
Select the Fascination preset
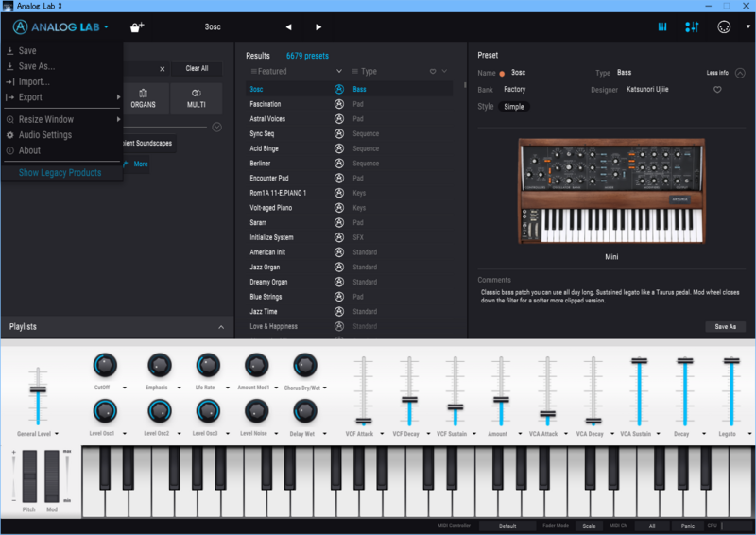(x=266, y=104)
